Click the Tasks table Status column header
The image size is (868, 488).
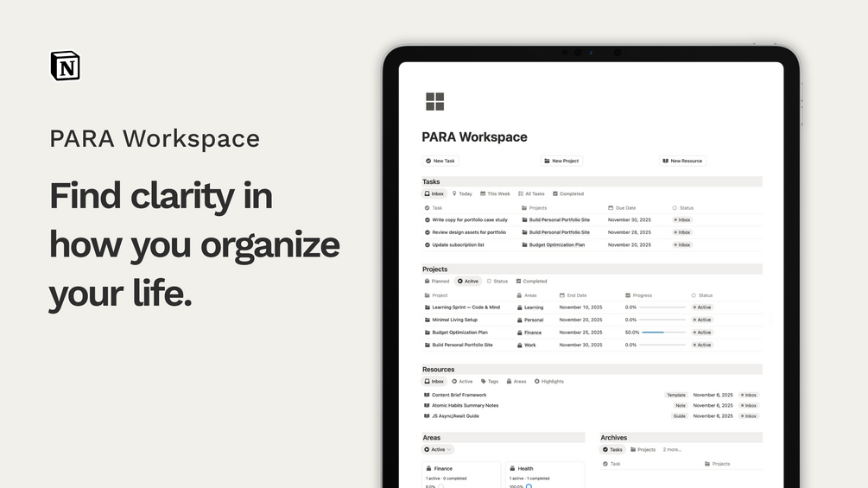coord(682,208)
